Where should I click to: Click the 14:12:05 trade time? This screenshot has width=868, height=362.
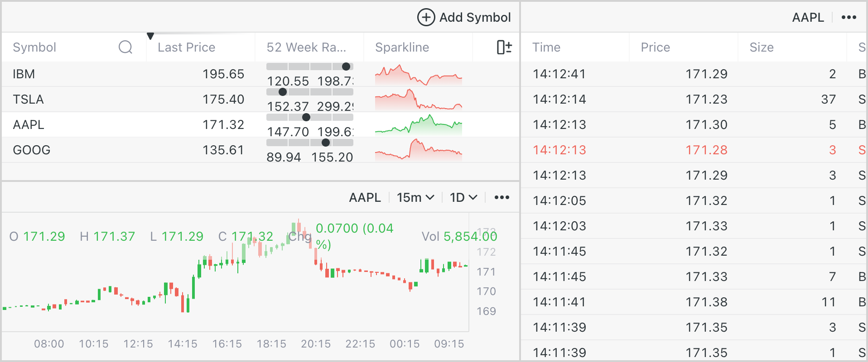tap(559, 200)
